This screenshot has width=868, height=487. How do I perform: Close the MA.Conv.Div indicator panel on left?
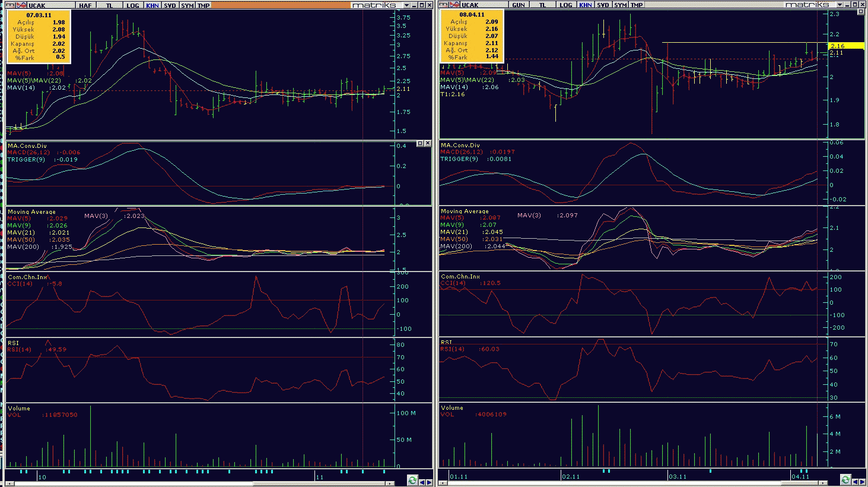click(x=428, y=143)
